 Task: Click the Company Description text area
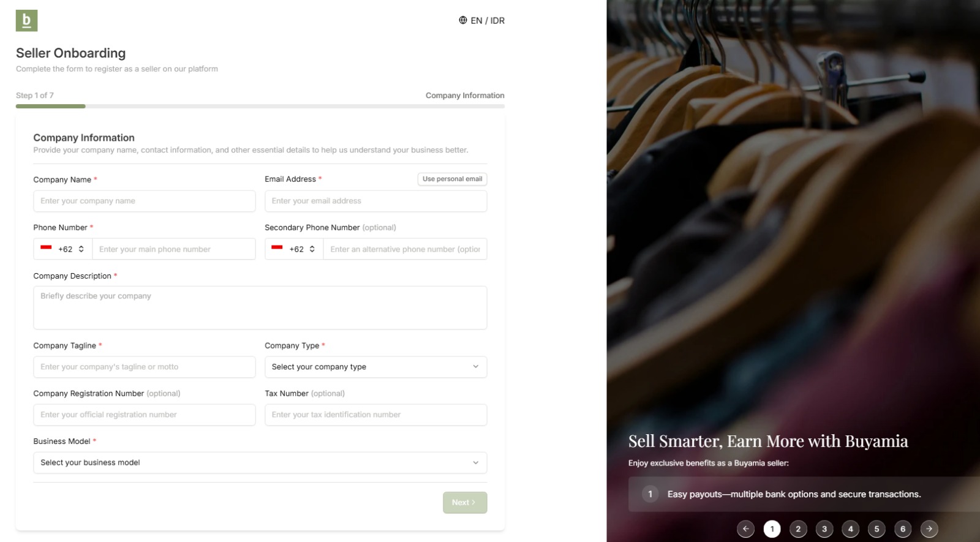tap(260, 307)
